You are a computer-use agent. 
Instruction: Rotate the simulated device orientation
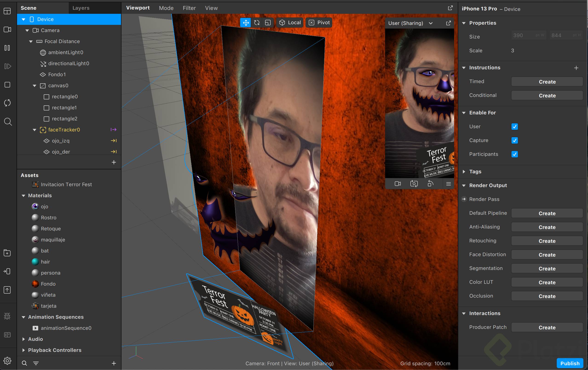click(x=430, y=184)
